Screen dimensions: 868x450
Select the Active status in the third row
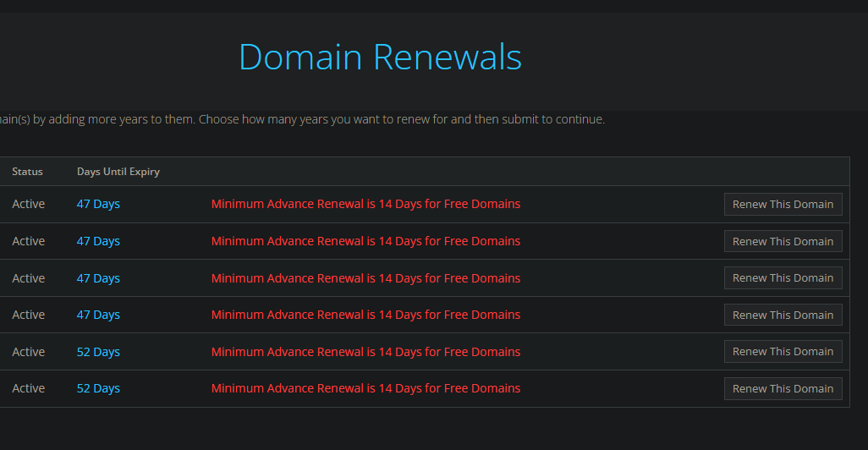coord(29,278)
